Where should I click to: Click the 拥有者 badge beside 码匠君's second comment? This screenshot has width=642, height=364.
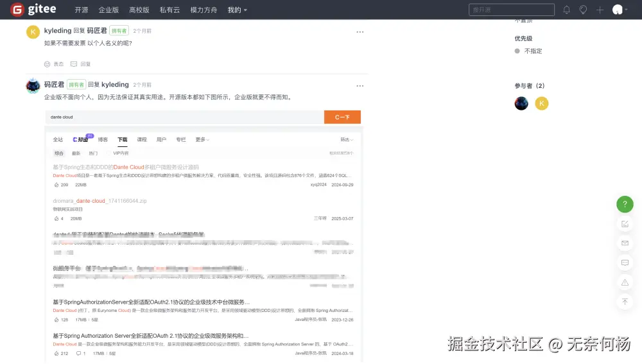(x=76, y=85)
